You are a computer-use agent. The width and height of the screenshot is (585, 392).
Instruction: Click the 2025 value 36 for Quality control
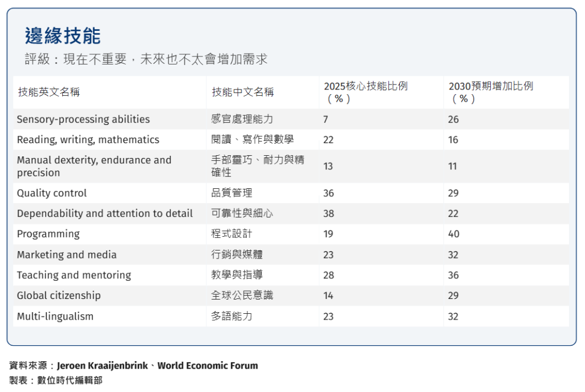[328, 193]
